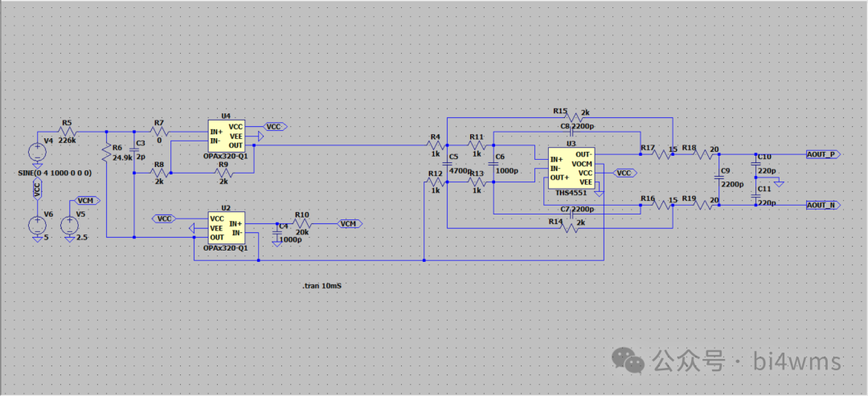Select resistor R5 226k symbol
Screen dimensions: 868x396
click(x=68, y=132)
